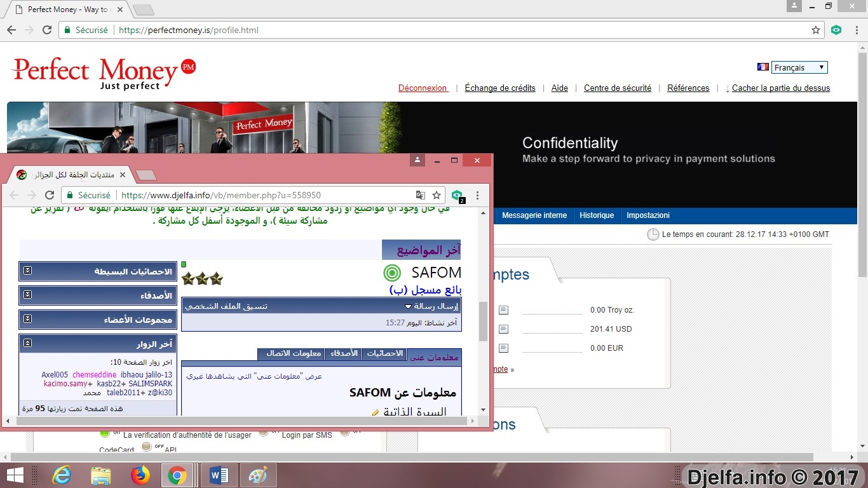
Task: Reload the djelfa.info member page
Action: pos(50,196)
